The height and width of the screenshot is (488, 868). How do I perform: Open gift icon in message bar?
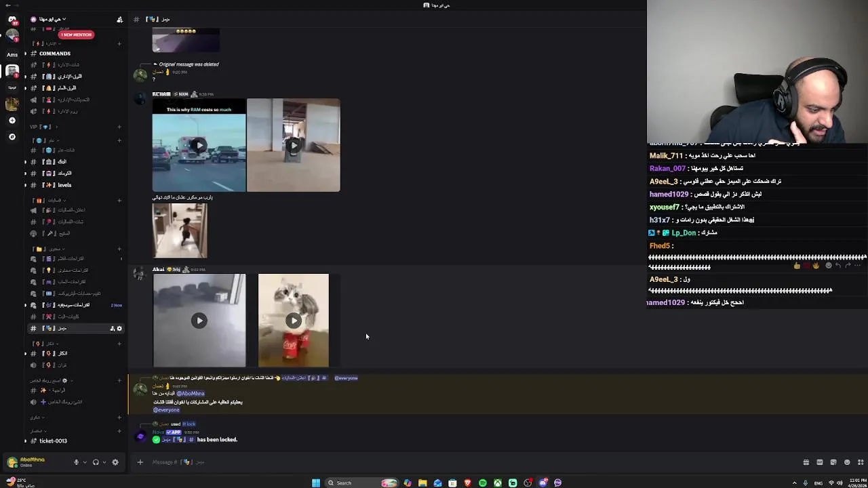806,462
